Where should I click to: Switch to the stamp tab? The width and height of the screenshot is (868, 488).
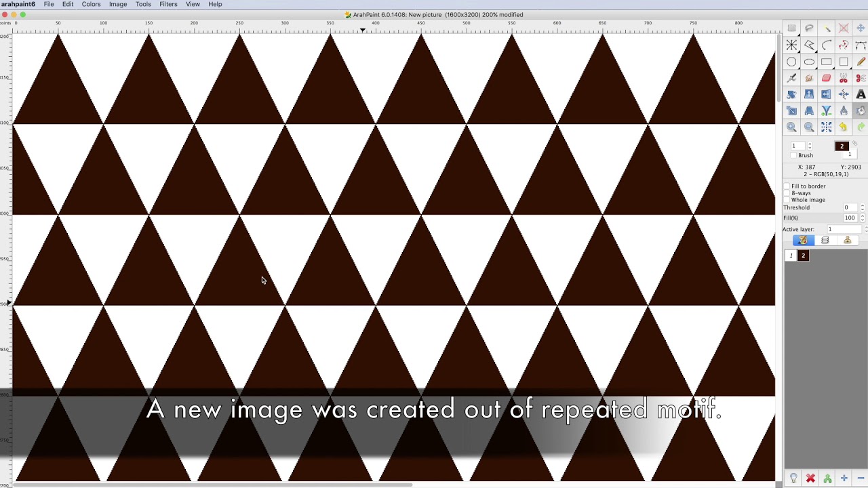click(x=848, y=240)
